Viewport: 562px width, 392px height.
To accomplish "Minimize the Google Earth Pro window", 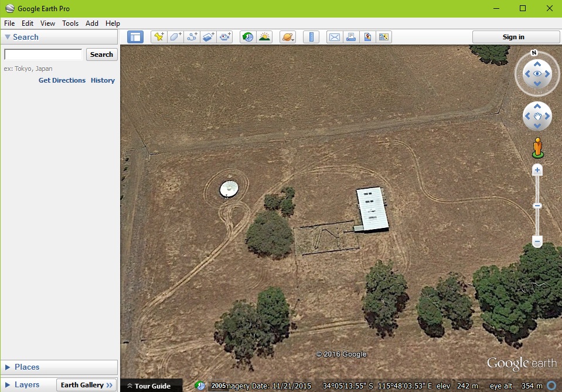I will [x=496, y=8].
